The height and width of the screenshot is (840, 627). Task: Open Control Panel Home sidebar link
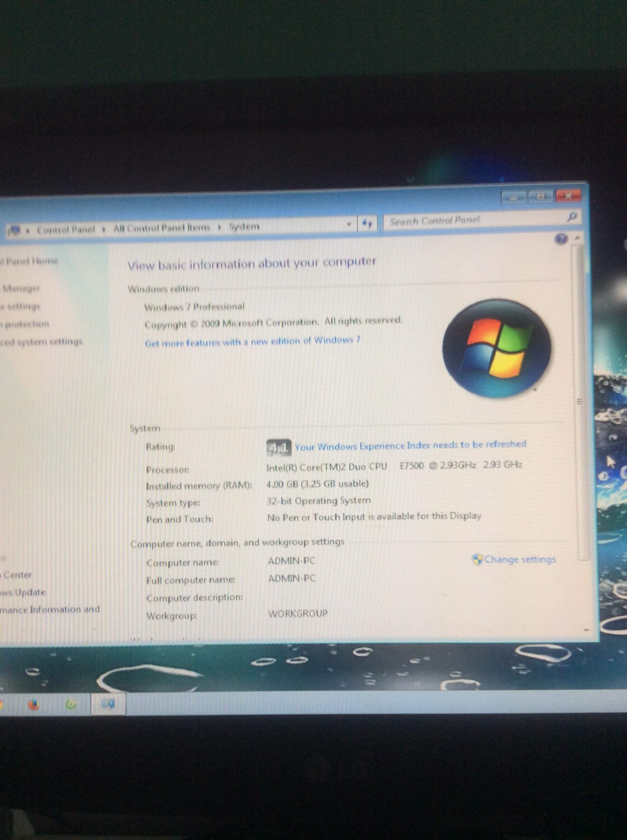click(x=29, y=261)
